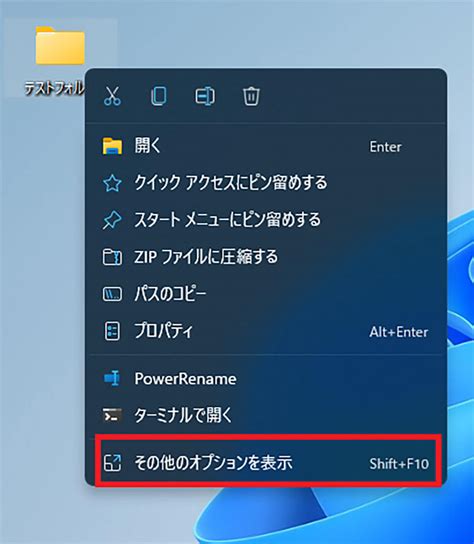Click the properties sheet icon
This screenshot has height=544, width=474.
click(x=112, y=331)
